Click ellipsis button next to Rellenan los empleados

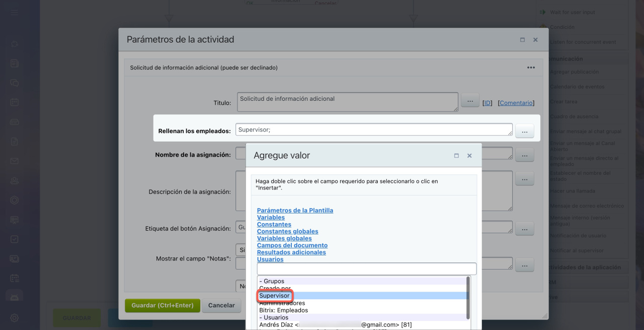pos(524,131)
